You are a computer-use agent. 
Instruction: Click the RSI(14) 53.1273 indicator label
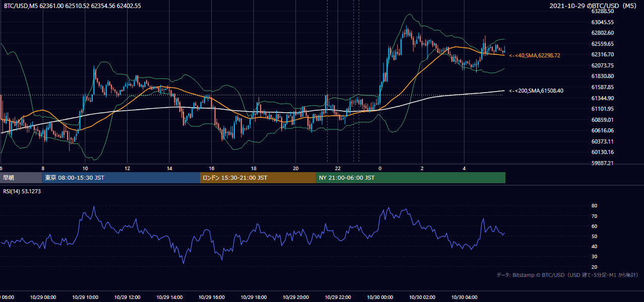23,191
